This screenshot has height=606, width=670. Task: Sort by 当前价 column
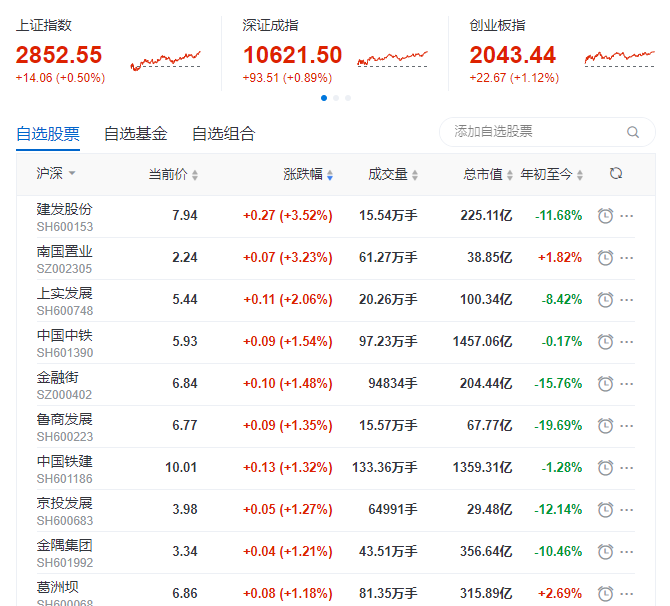[173, 174]
